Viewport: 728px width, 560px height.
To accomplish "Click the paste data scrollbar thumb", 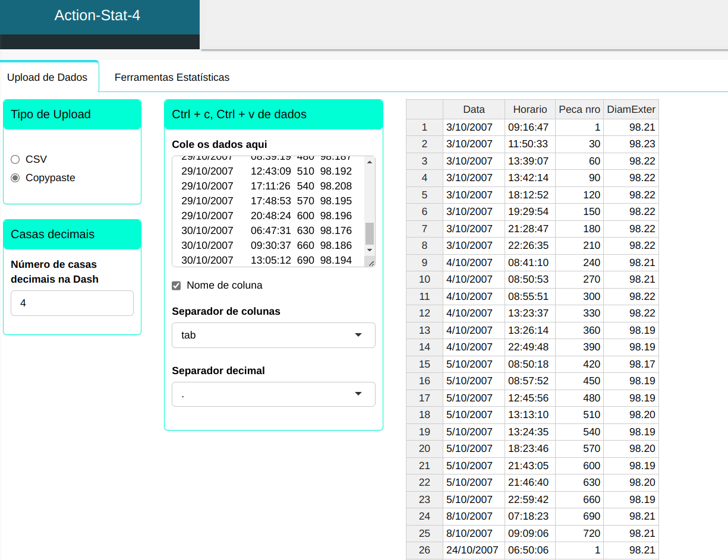I will pos(370,233).
